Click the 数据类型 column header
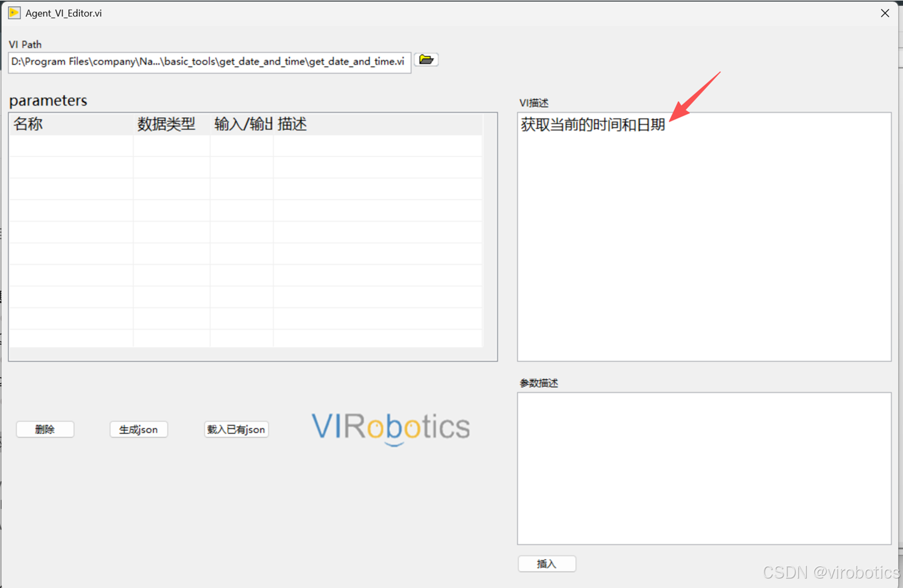 [x=172, y=124]
